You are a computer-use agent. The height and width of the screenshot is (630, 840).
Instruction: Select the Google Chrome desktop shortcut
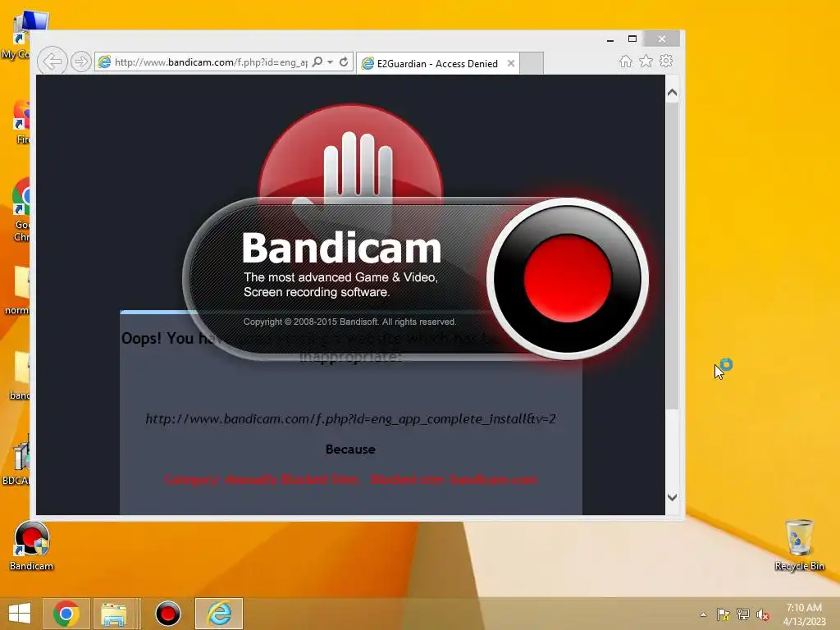(21, 210)
